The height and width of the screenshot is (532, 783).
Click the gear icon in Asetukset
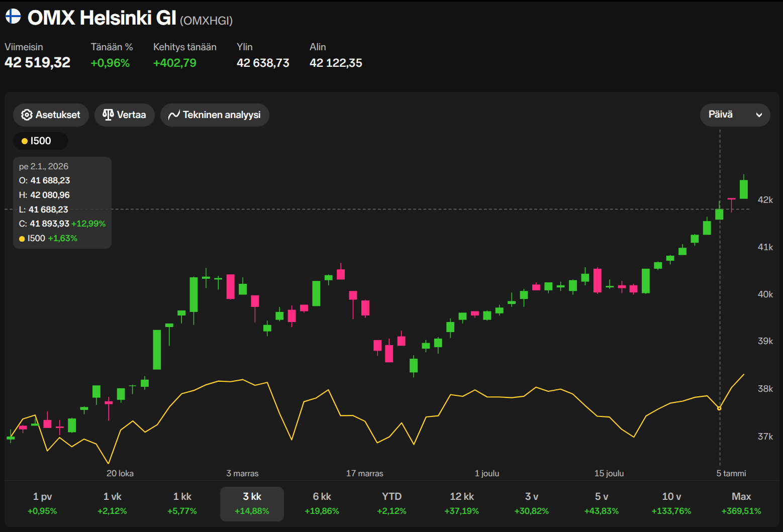(27, 115)
